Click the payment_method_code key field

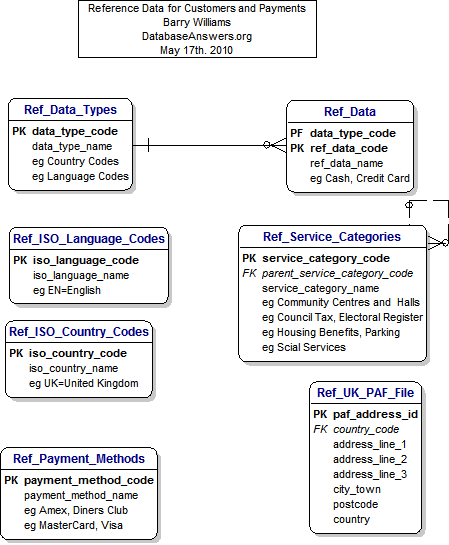(89, 480)
